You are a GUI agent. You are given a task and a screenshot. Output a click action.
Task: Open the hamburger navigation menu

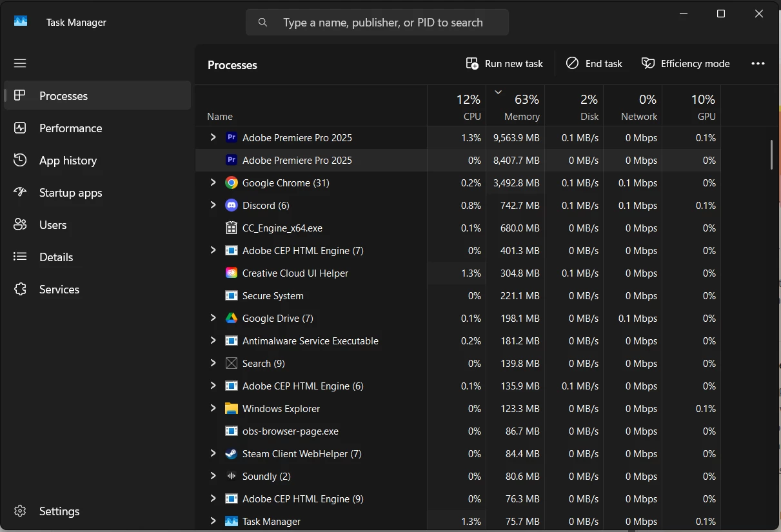[x=20, y=63]
